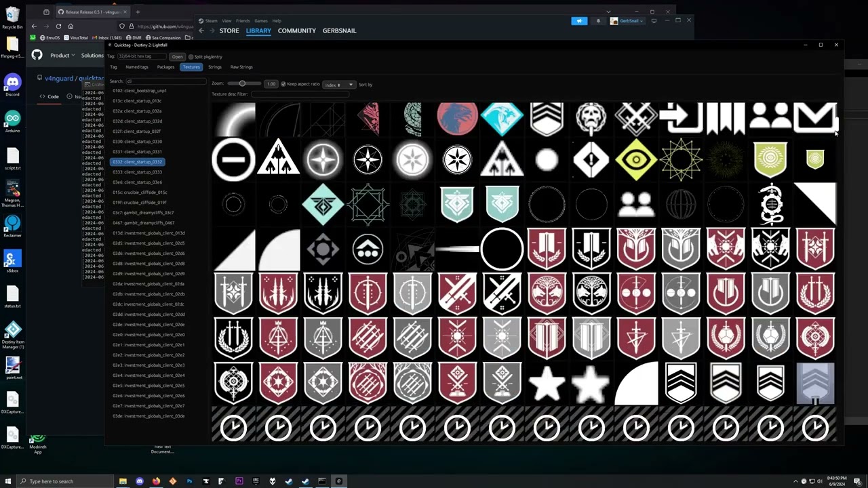
Task: Select the crossed-out circle texture thumbnail
Action: (233, 160)
